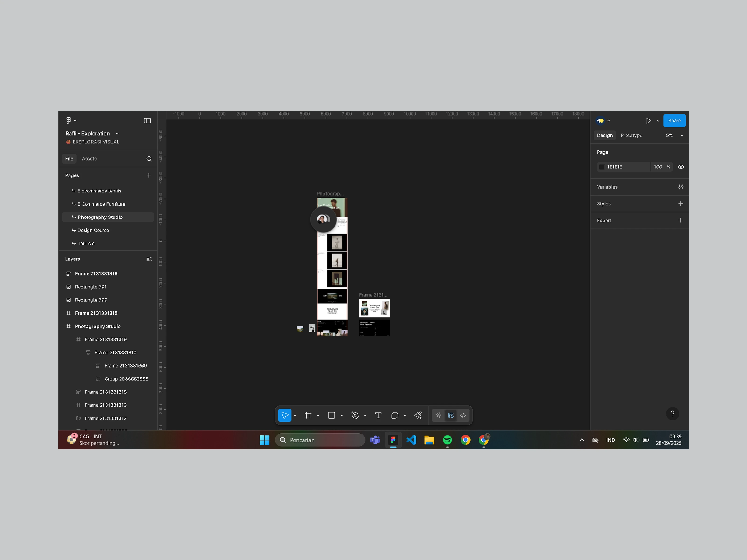Select the Rectangle shape tool
The height and width of the screenshot is (560, 747).
(x=331, y=415)
